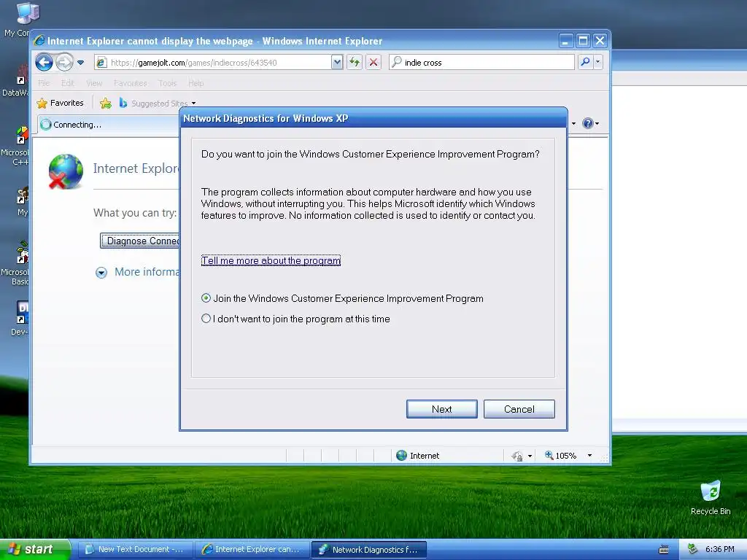Click the 6:36 PM taskbar clock

(719, 549)
